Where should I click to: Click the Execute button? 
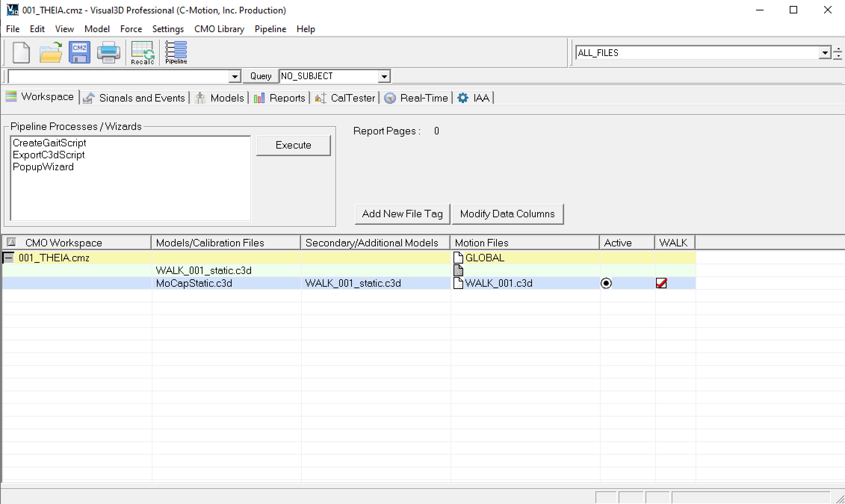point(293,145)
